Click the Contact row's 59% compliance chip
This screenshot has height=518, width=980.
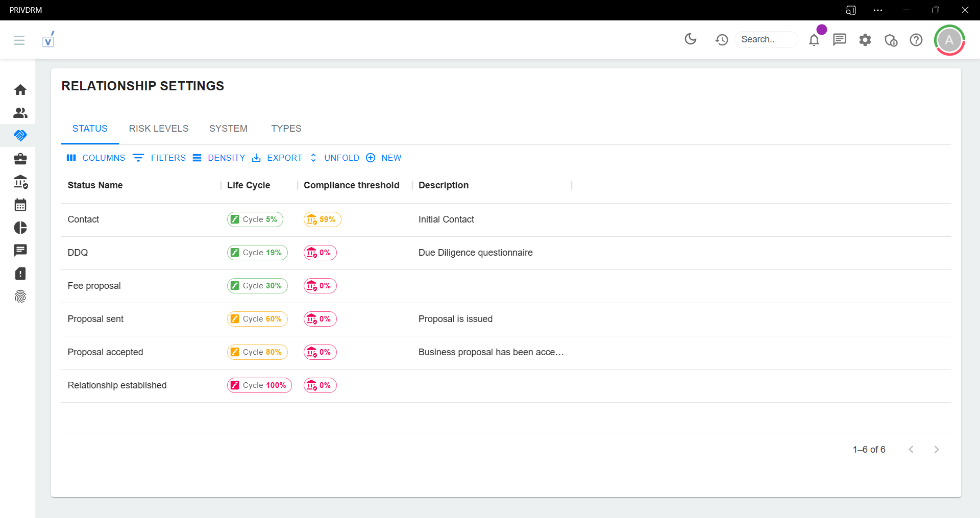[x=322, y=219]
